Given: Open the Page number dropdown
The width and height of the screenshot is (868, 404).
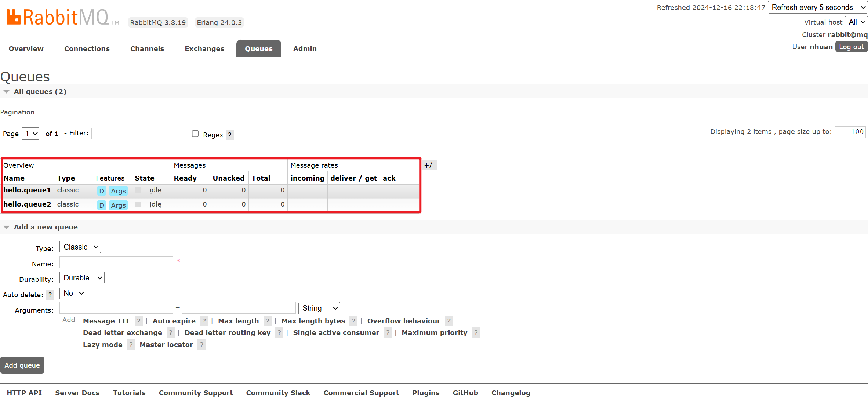Looking at the screenshot, I should (30, 134).
